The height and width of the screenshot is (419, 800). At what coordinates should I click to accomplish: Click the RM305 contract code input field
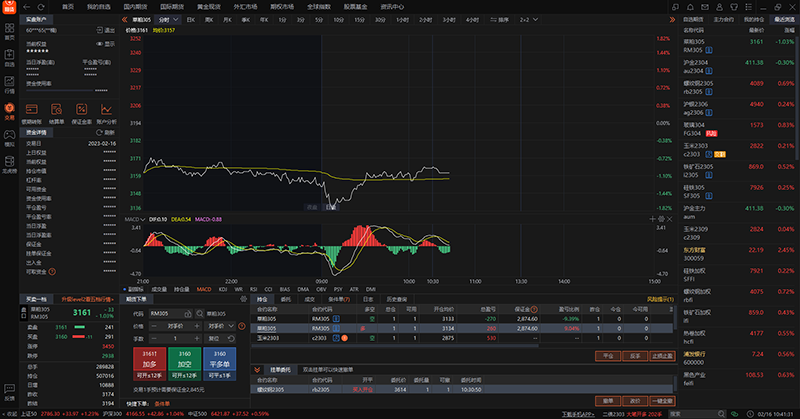pyautogui.click(x=166, y=313)
